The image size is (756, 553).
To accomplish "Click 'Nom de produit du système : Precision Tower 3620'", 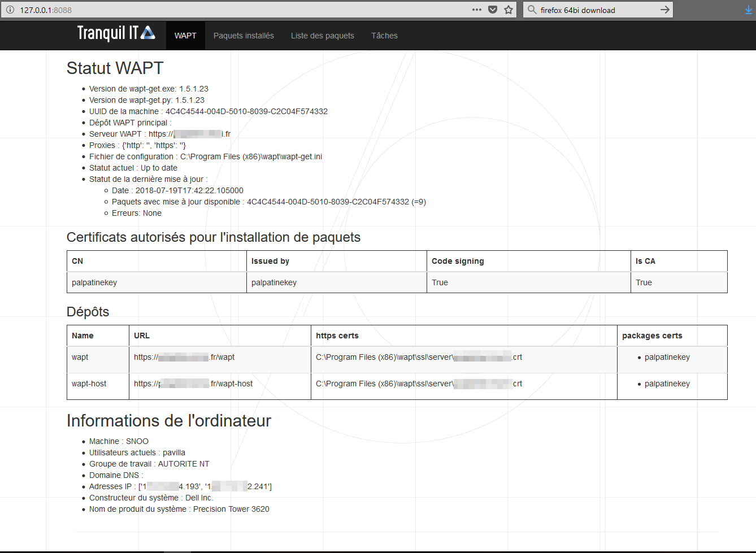I will pyautogui.click(x=179, y=509).
